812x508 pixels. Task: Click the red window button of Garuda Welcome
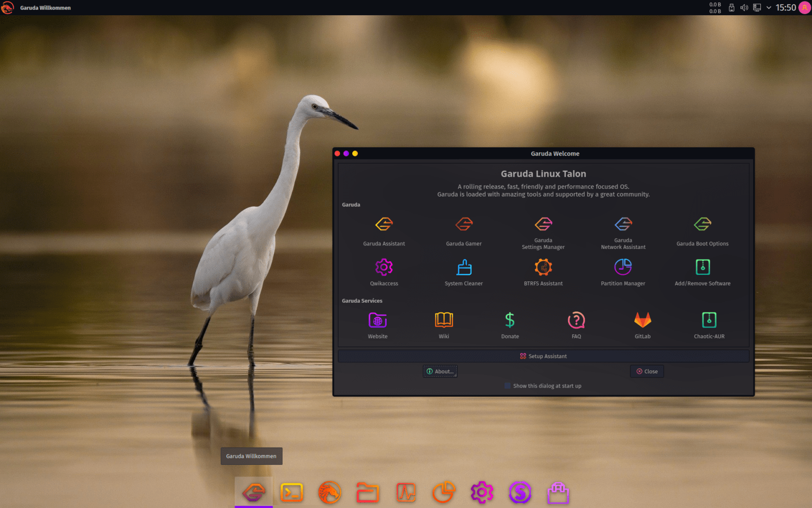point(337,153)
